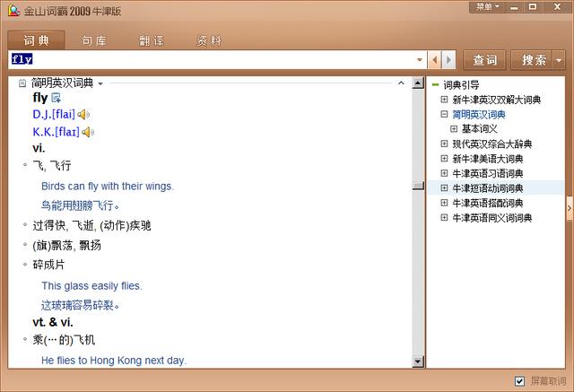Click the definition 乘(…的)飞机

point(64,340)
